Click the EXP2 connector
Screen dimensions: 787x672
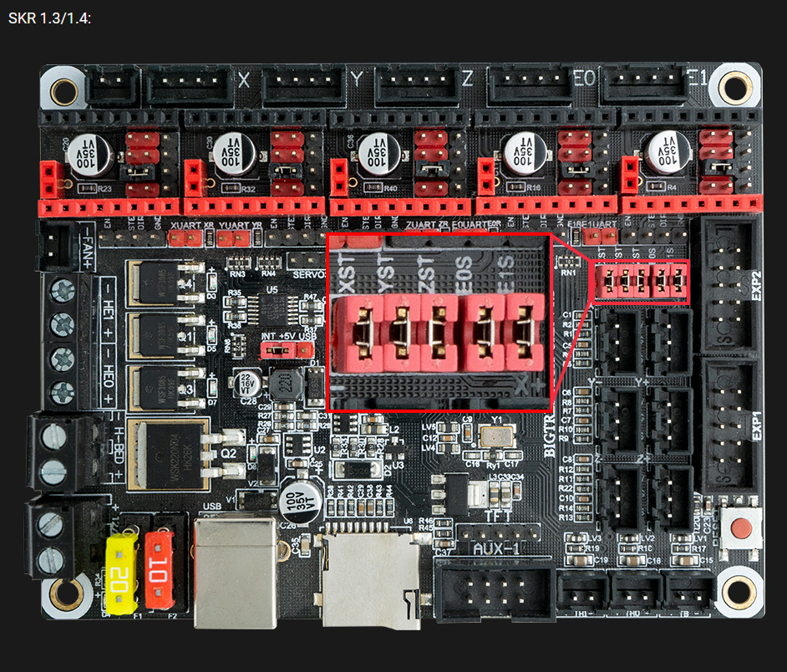(730, 287)
